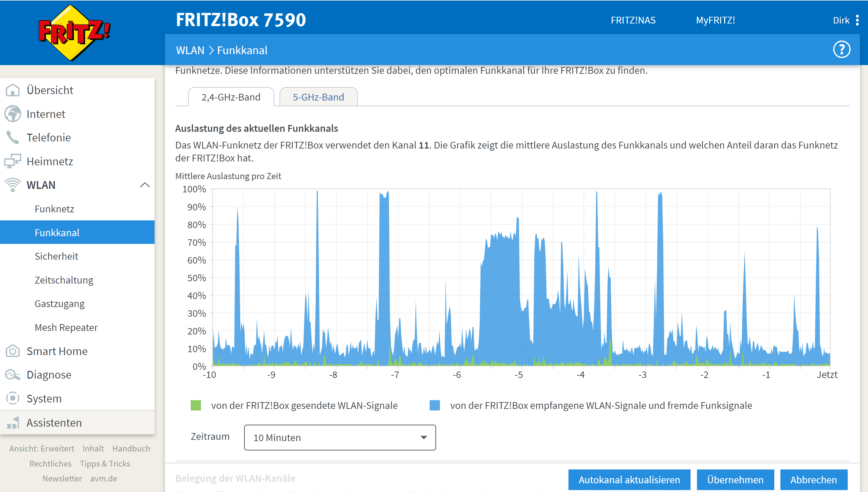Open the Sicherheit submenu item
Image resolution: width=868 pixels, height=492 pixels.
56,256
